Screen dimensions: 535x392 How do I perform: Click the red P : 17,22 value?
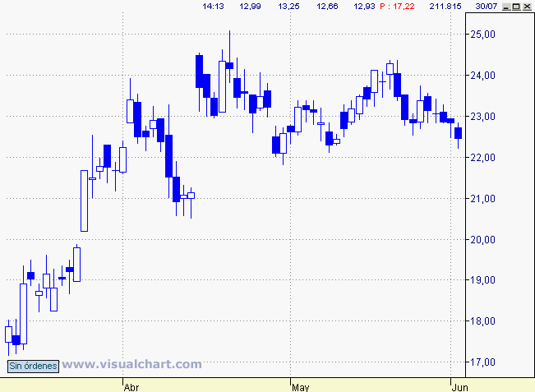point(397,6)
